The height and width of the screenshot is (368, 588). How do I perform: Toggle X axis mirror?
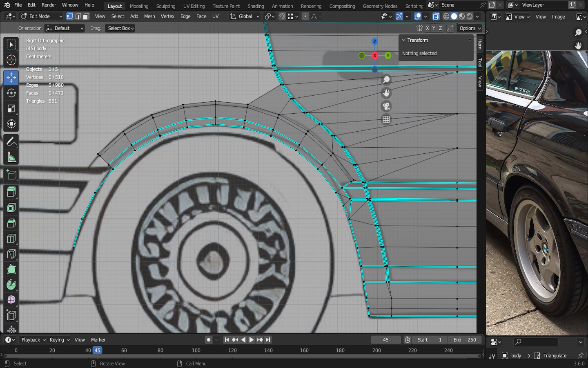point(427,28)
